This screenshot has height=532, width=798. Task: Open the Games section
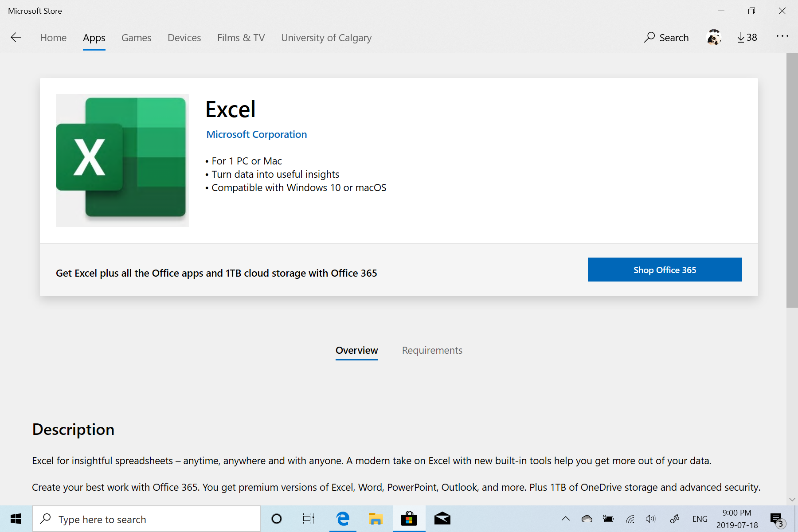(x=136, y=38)
